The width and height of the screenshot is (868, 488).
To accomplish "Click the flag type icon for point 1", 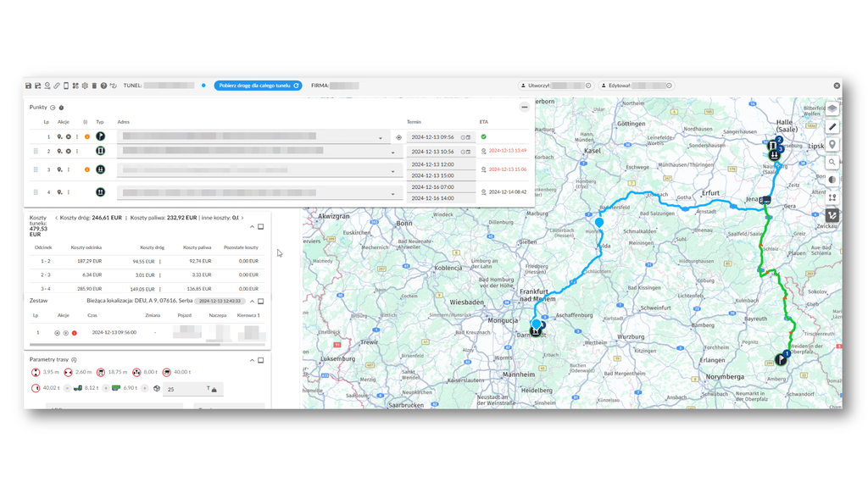I will 100,136.
